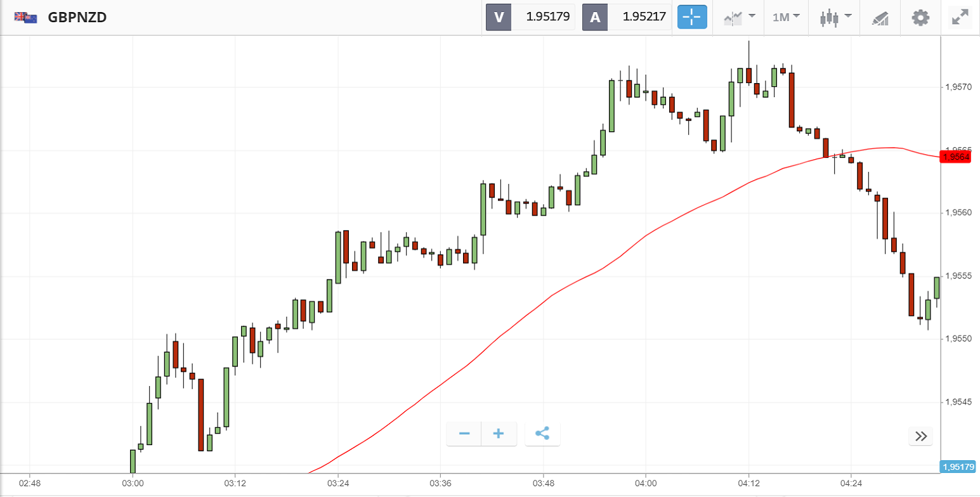
Task: Open the compare chart dropdown
Action: pyautogui.click(x=739, y=17)
